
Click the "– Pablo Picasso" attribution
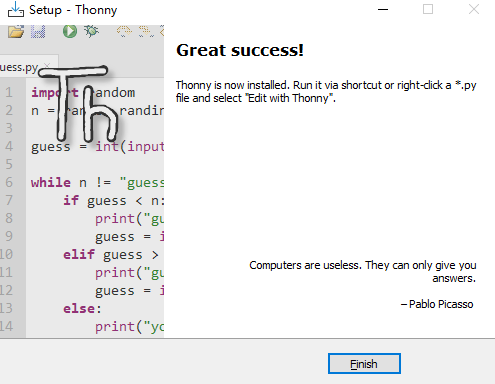coord(437,304)
